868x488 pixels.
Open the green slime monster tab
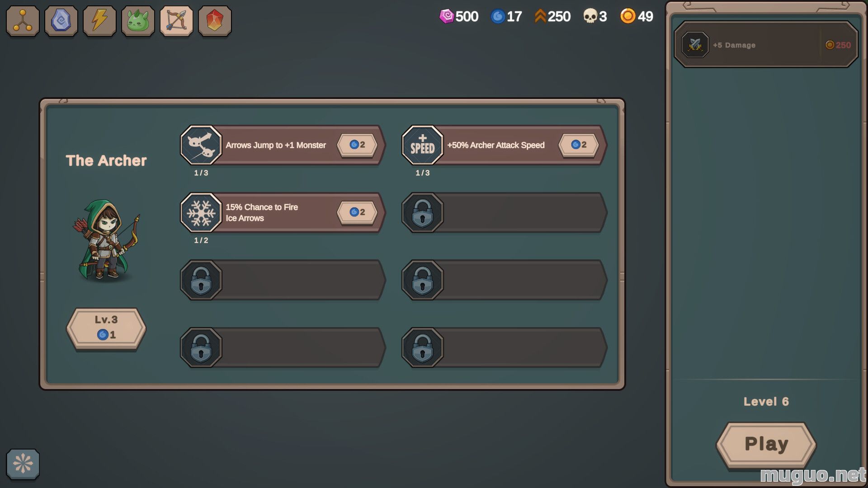(x=138, y=21)
